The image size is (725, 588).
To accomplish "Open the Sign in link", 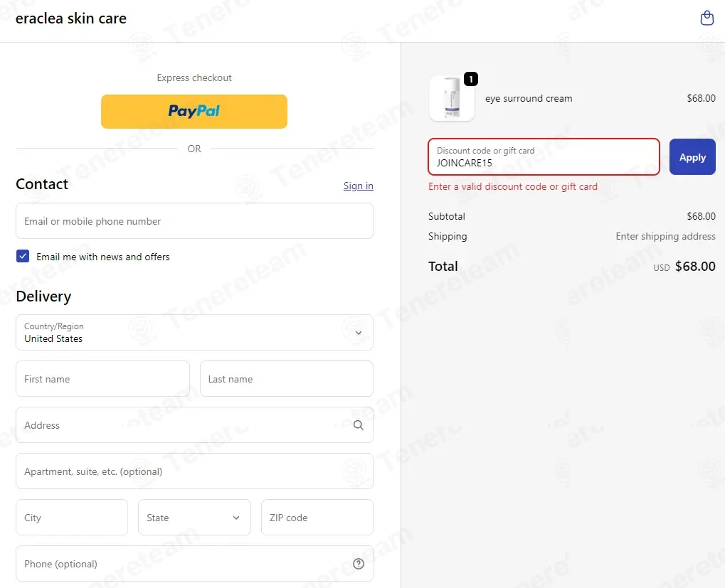I will (359, 186).
